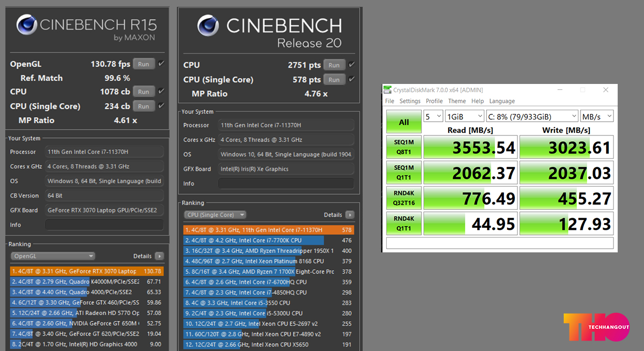This screenshot has height=351, width=644.
Task: Open the File menu in CrystalDiskMark
Action: [389, 101]
